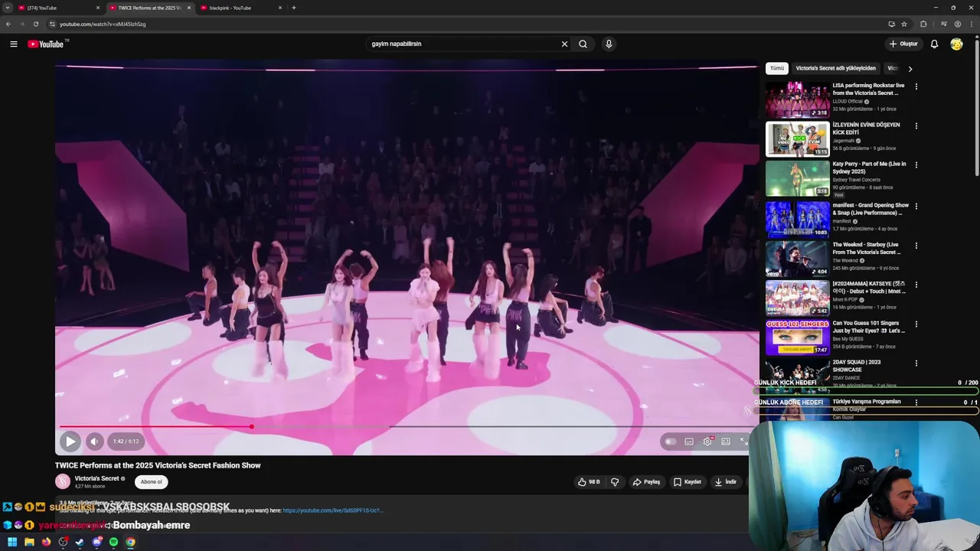Open options for Guess 101 Singers video
Image resolution: width=980 pixels, height=551 pixels.
[x=916, y=324]
